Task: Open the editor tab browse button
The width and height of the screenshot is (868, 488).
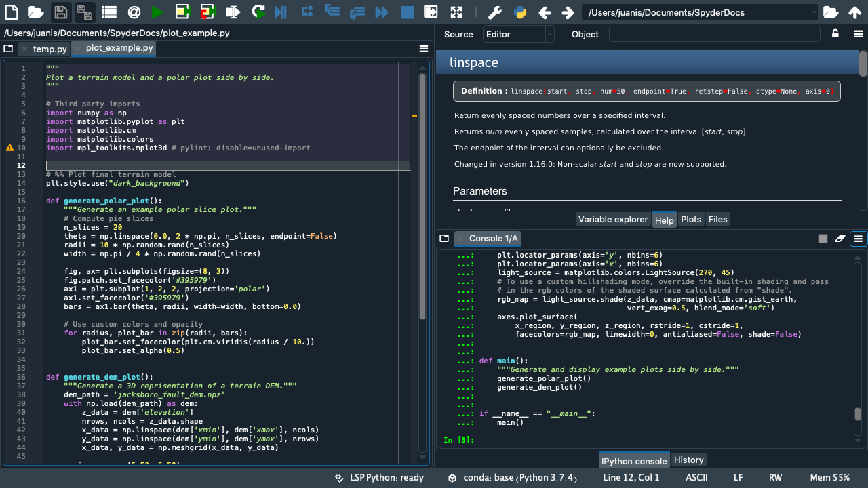Action: [8, 49]
